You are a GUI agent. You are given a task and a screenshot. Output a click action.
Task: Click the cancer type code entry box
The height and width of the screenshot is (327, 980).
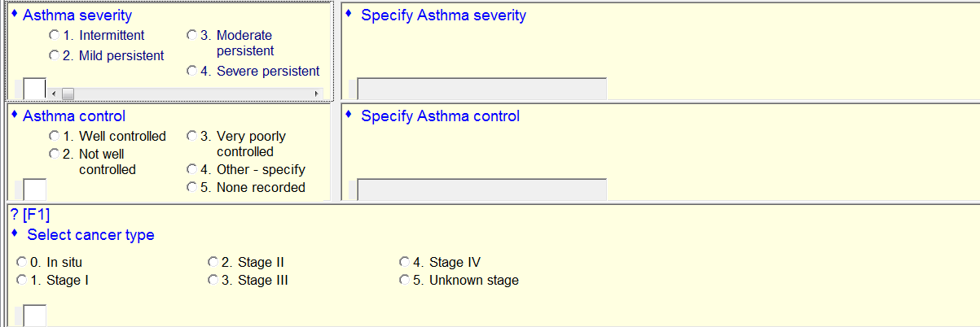click(x=34, y=316)
